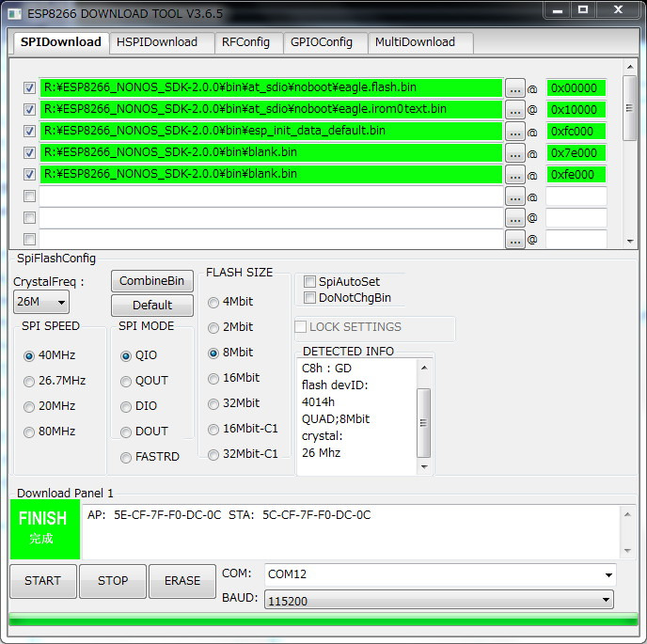Uncheck the eagle.flash.bin file checkbox
The width and height of the screenshot is (647, 644).
point(29,87)
